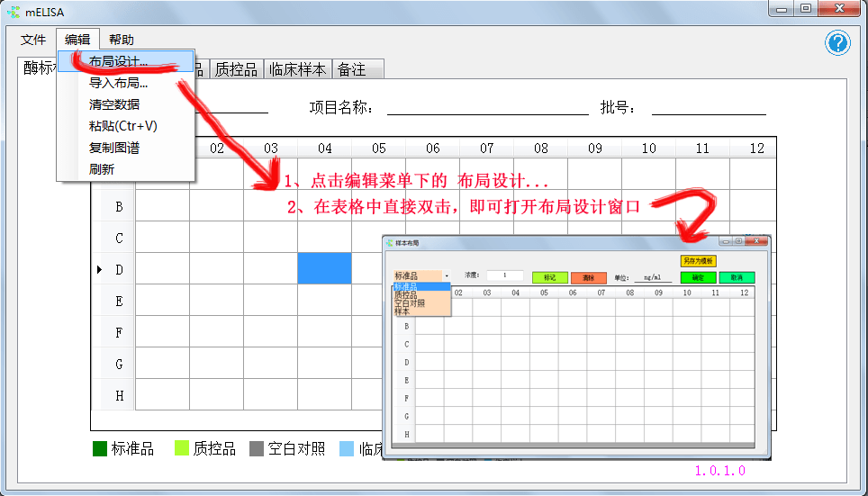Click the 单位 ng/ml field in 样本布局

point(653,277)
